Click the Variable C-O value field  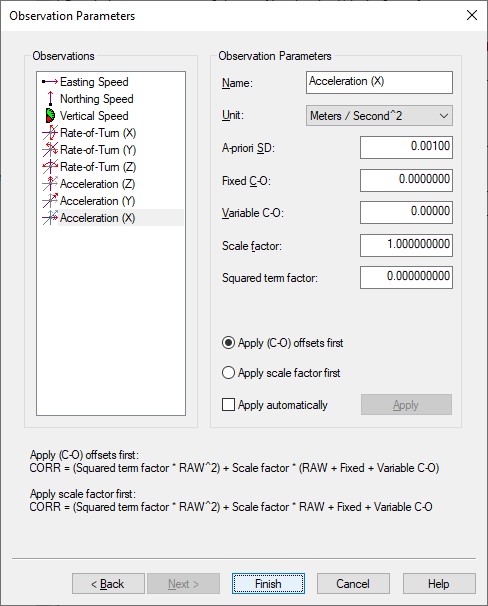(406, 212)
